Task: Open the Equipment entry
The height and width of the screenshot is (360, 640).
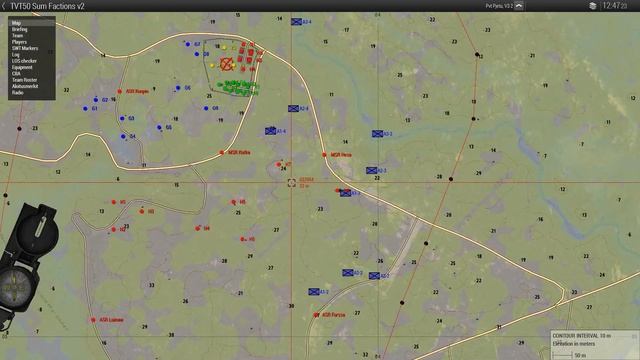Action: (x=32, y=67)
